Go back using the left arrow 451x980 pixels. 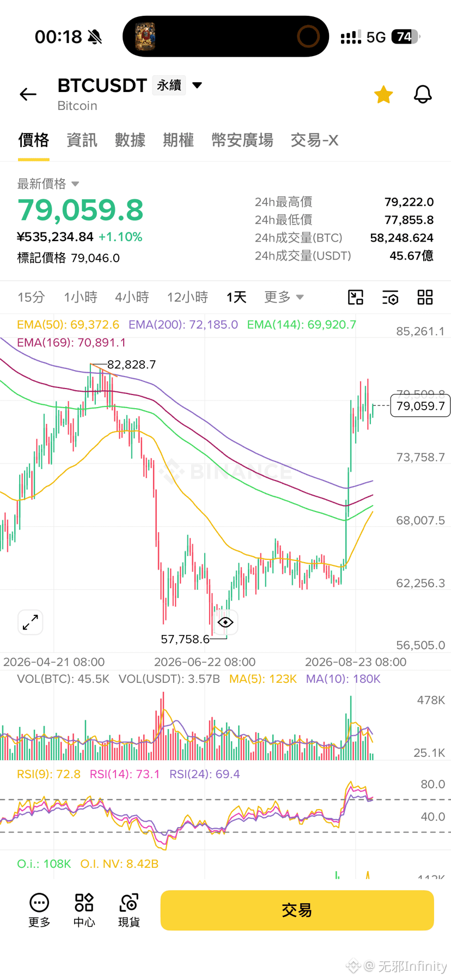[x=28, y=94]
